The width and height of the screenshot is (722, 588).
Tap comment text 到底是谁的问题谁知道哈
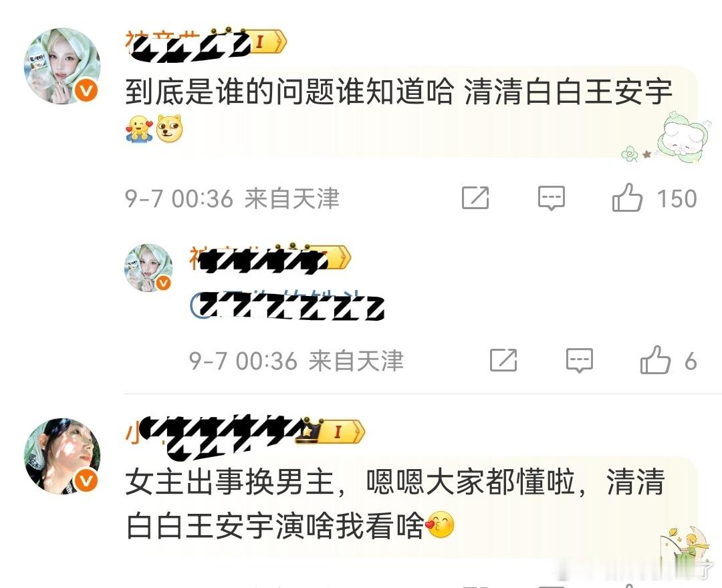(289, 91)
